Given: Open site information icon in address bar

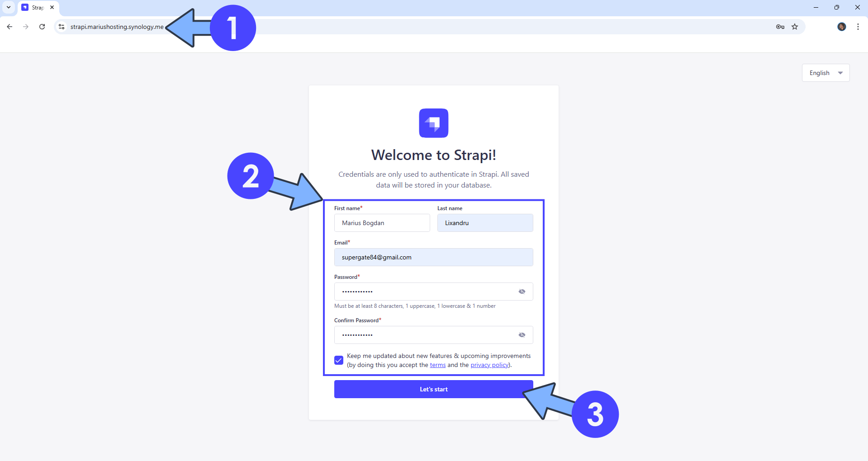Looking at the screenshot, I should 62,27.
